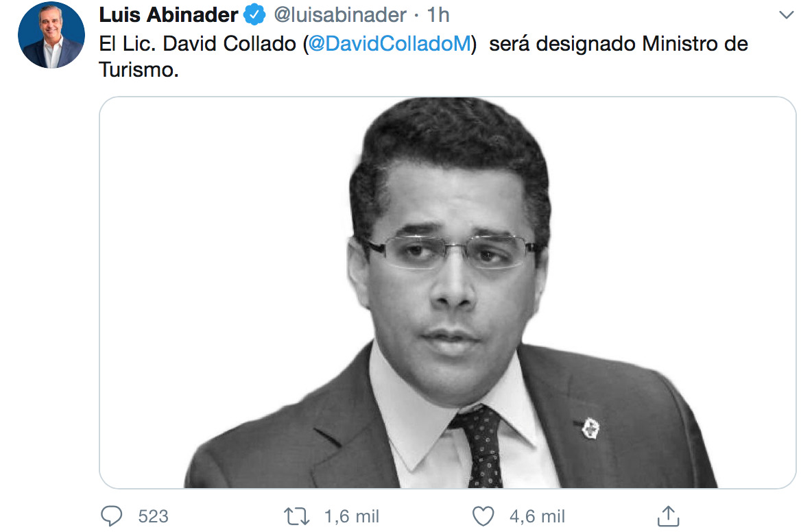Open the share tweet upload icon
Viewport: 801px width, 532px height.
click(668, 516)
